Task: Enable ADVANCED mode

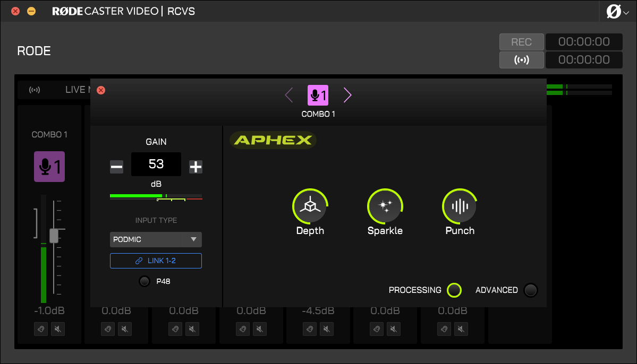Action: [530, 290]
